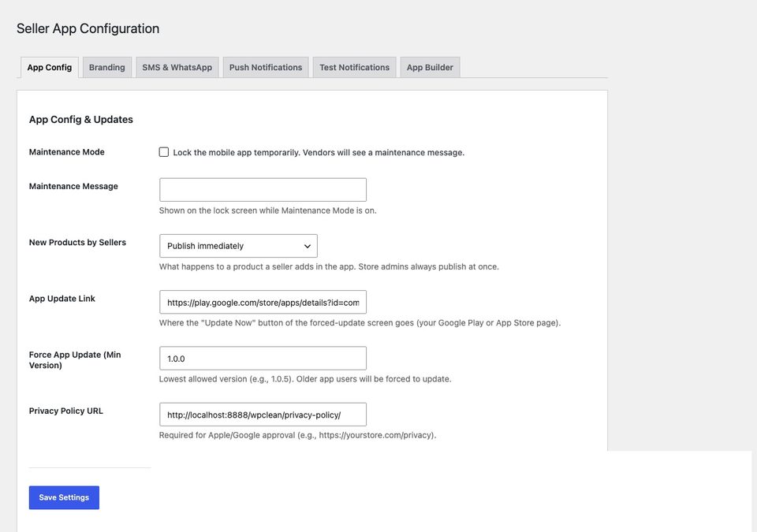The width and height of the screenshot is (757, 532).
Task: Switch to the App Config tab
Action: pyautogui.click(x=49, y=68)
